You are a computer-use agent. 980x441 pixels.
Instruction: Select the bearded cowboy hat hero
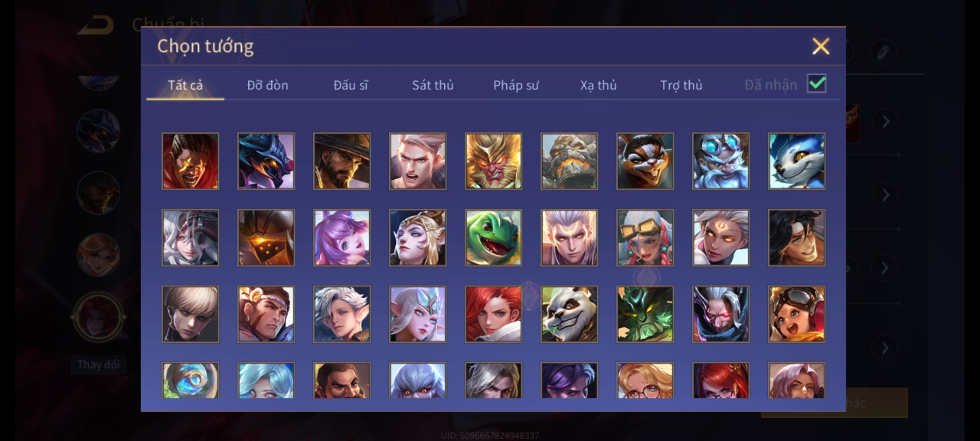tap(342, 161)
